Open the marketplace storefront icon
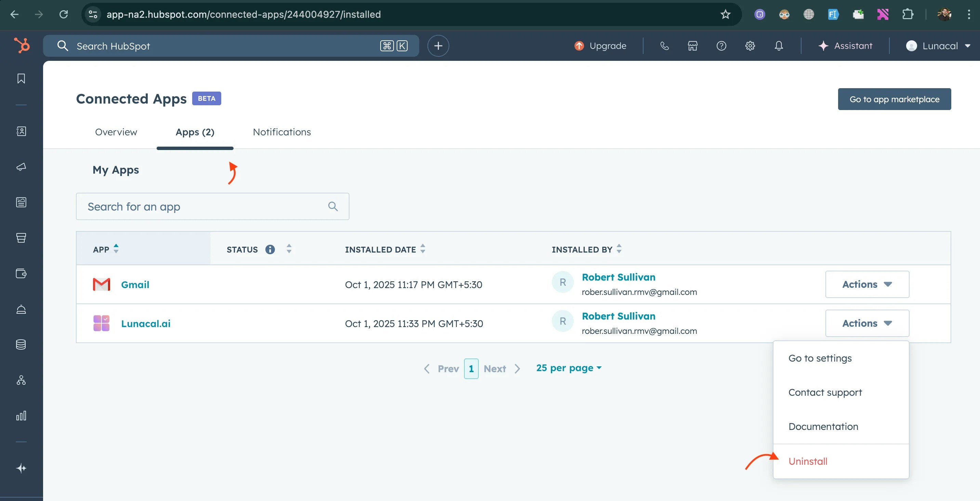The image size is (980, 501). [x=692, y=46]
